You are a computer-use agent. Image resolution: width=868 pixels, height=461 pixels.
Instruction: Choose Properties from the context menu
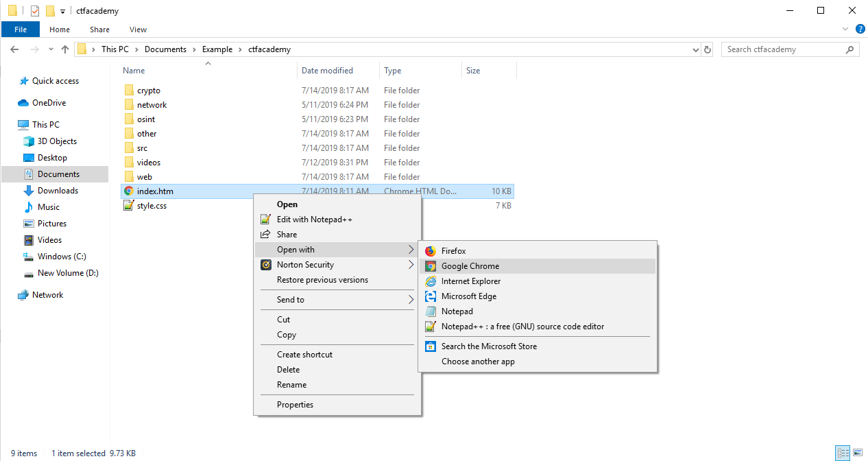click(295, 405)
